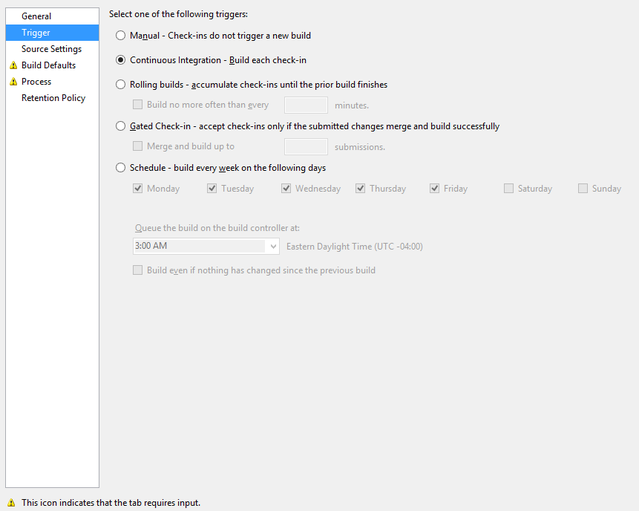
Task: Click the minutes input field
Action: click(306, 105)
